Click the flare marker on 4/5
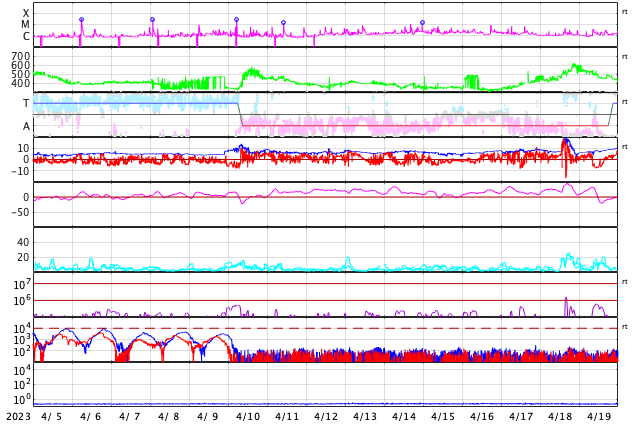Image resolution: width=634 pixels, height=424 pixels. 81,19
